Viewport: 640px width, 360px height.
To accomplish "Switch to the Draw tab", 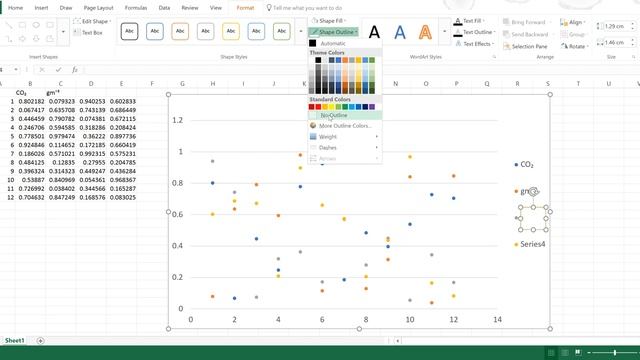I will [66, 8].
